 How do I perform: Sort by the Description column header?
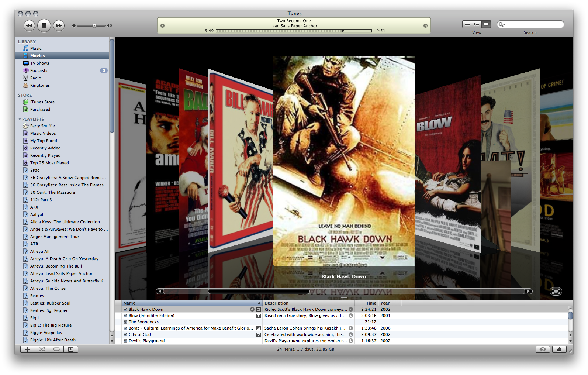(x=308, y=303)
